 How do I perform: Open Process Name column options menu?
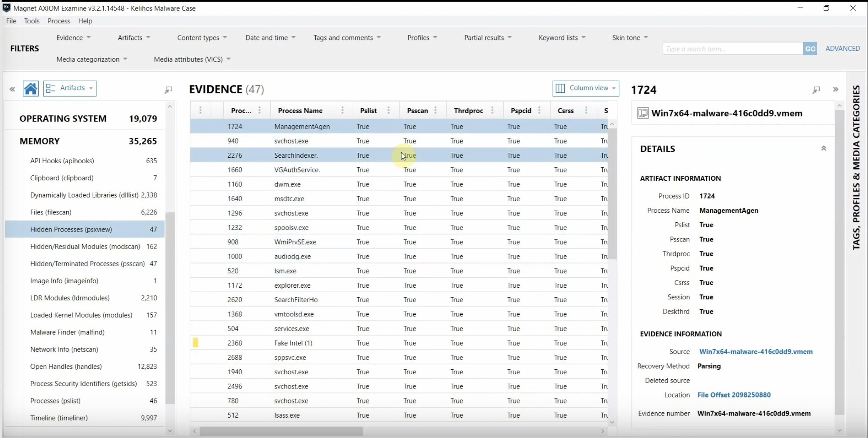[342, 110]
